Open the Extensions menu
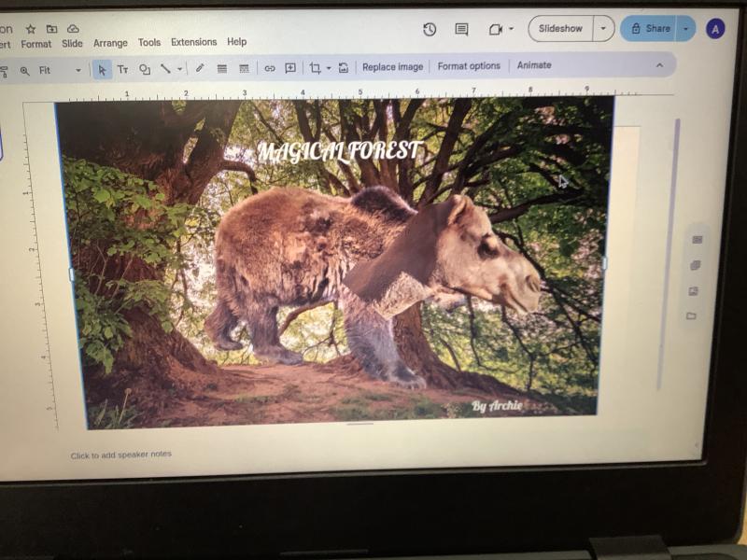The image size is (747, 560). pos(193,42)
